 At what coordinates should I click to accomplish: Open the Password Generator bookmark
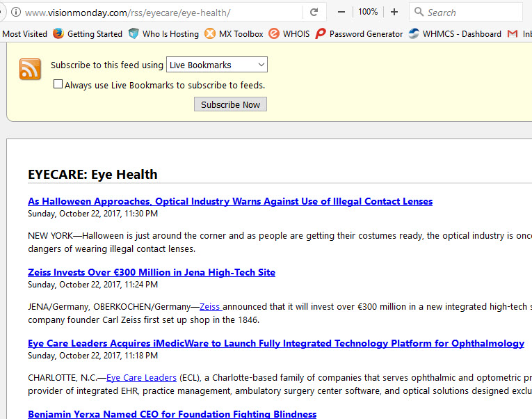(359, 34)
